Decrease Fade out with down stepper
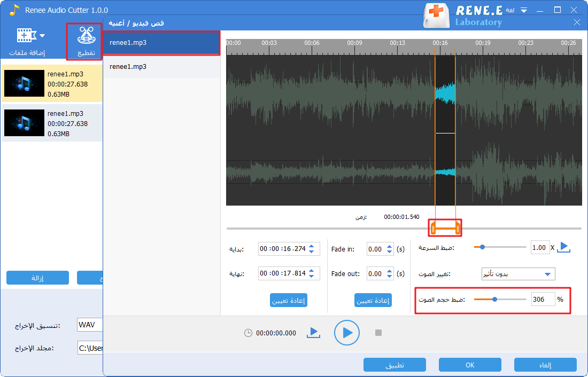The height and width of the screenshot is (377, 588). tap(389, 277)
